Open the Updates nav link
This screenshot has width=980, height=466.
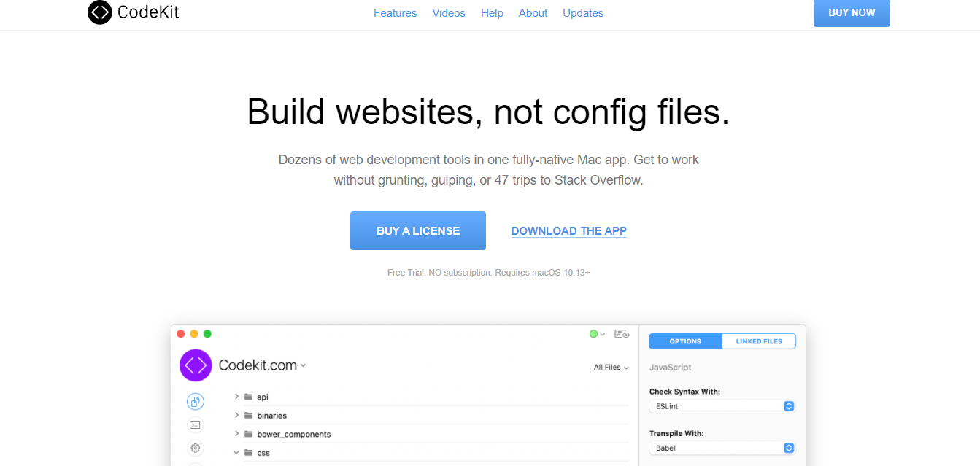click(583, 13)
